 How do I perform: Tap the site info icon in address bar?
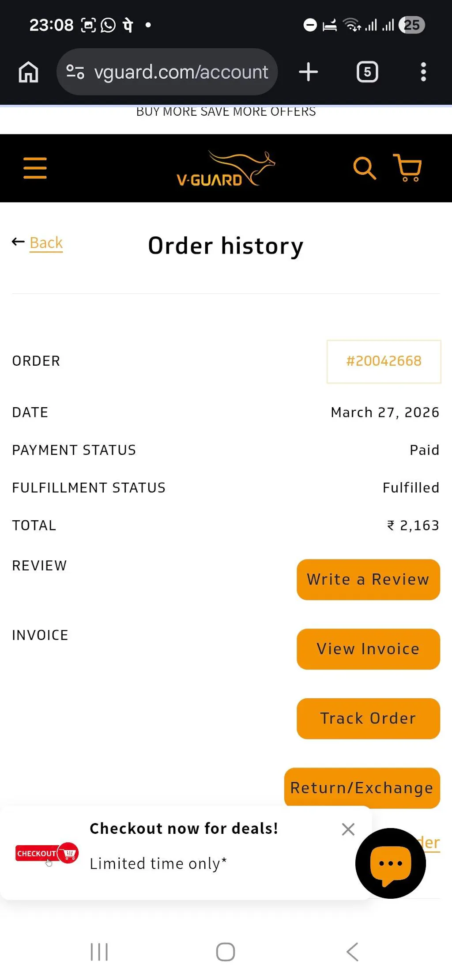point(75,72)
